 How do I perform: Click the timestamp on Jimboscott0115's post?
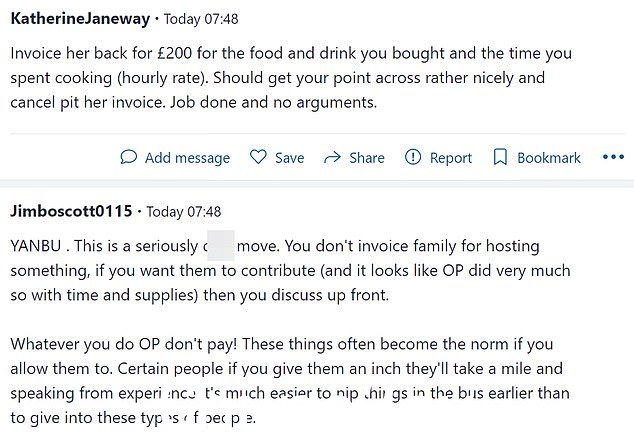[x=184, y=212]
